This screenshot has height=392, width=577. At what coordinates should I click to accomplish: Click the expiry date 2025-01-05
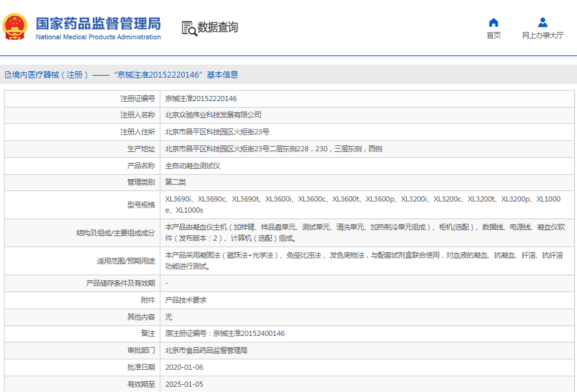[x=184, y=384]
